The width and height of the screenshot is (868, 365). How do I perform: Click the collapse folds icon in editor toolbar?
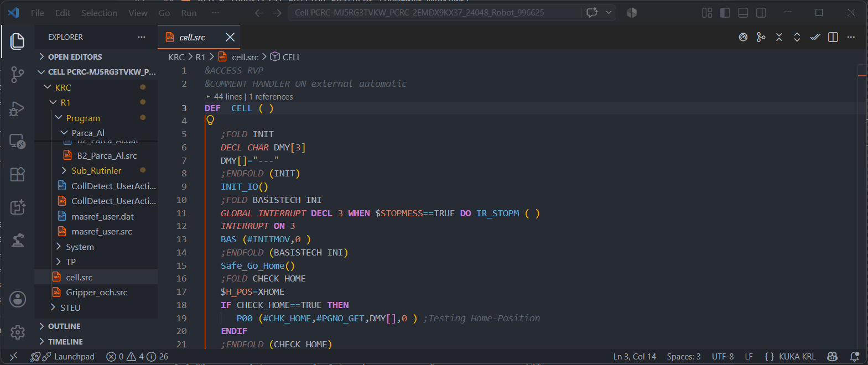coord(779,37)
